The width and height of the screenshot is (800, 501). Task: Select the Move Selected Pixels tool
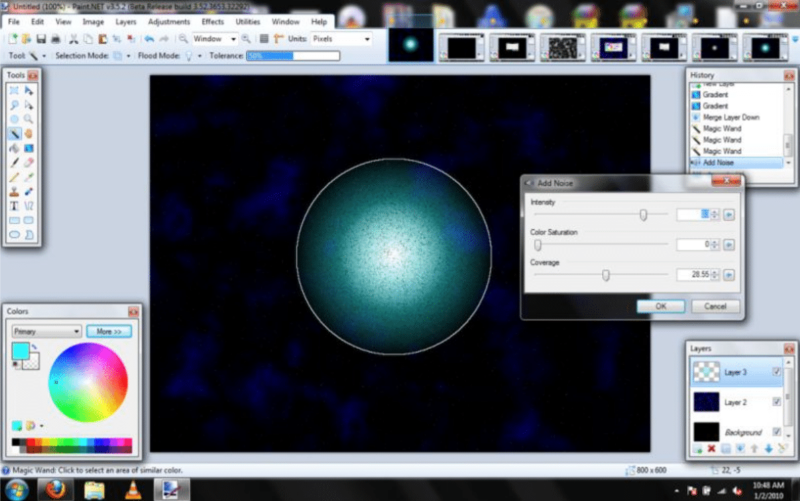29,90
